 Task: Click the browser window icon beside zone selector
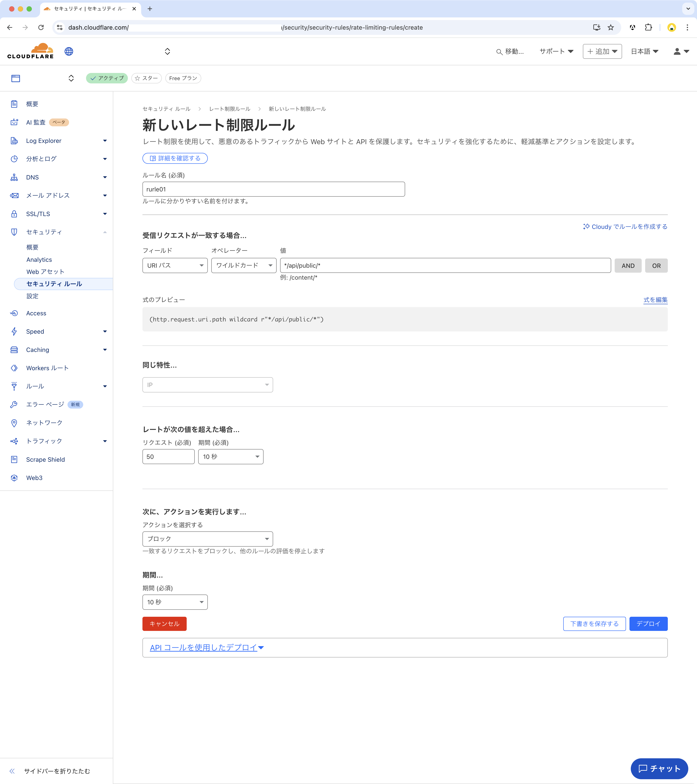[x=16, y=78]
